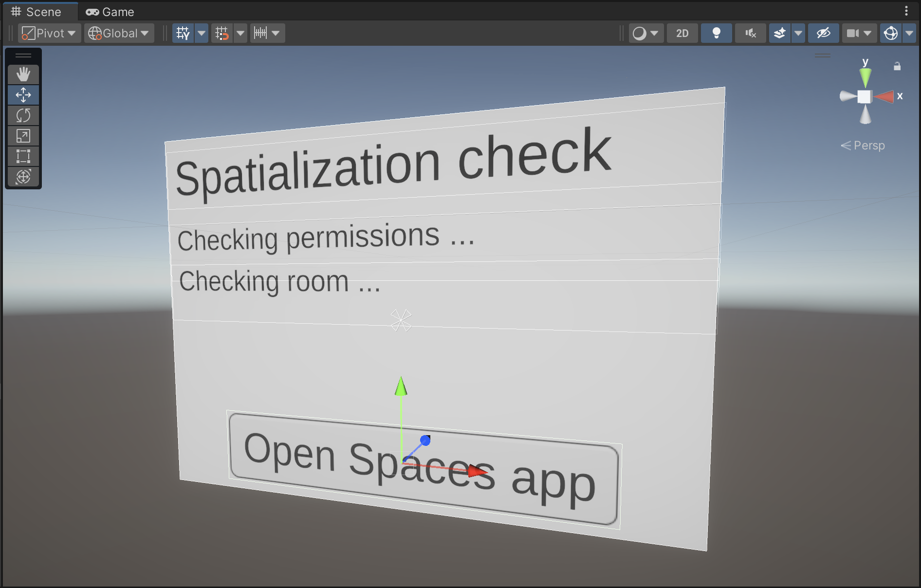Toggle scene effects (skybox, fog) button
This screenshot has width=921, height=588.
(780, 33)
